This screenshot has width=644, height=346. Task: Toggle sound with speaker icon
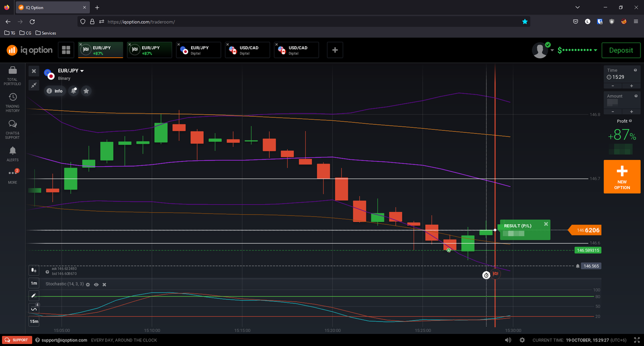pos(508,340)
